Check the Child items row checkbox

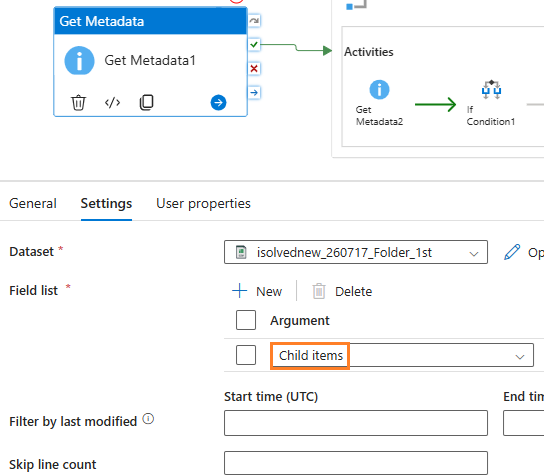pyautogui.click(x=246, y=355)
